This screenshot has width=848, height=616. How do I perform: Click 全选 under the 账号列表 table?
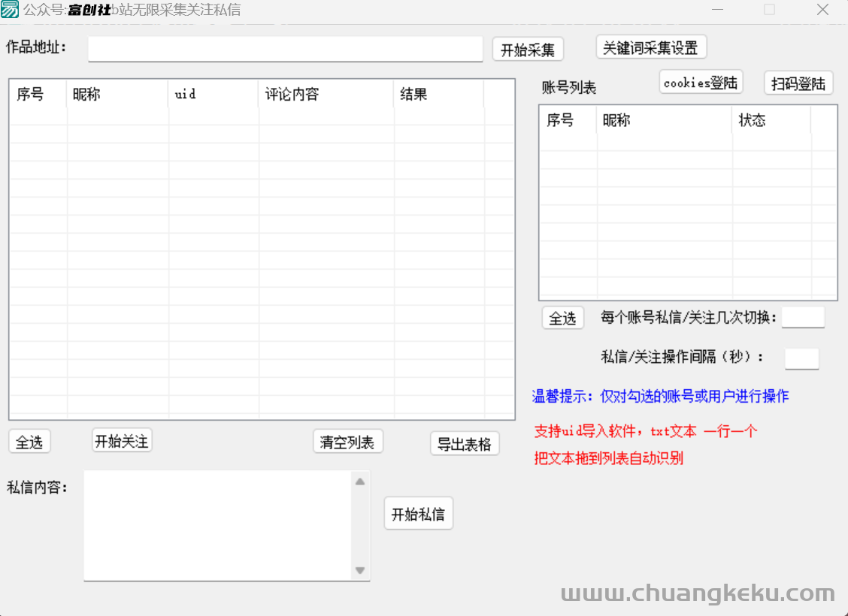[x=562, y=319]
